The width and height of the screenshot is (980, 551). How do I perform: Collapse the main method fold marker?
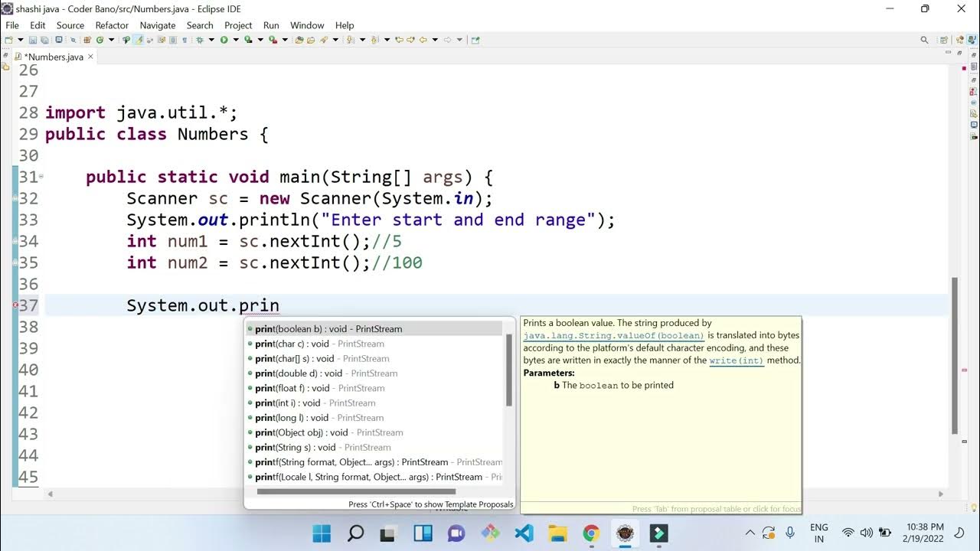click(x=41, y=177)
